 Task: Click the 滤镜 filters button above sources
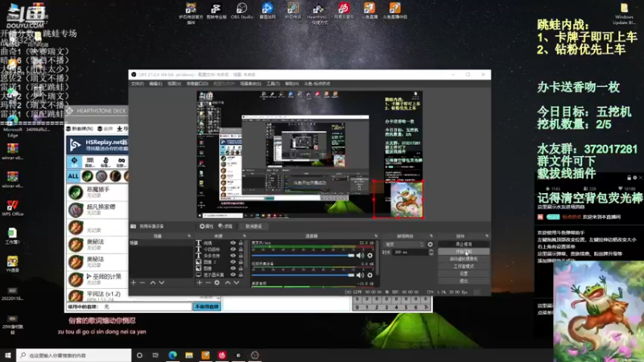(x=225, y=226)
